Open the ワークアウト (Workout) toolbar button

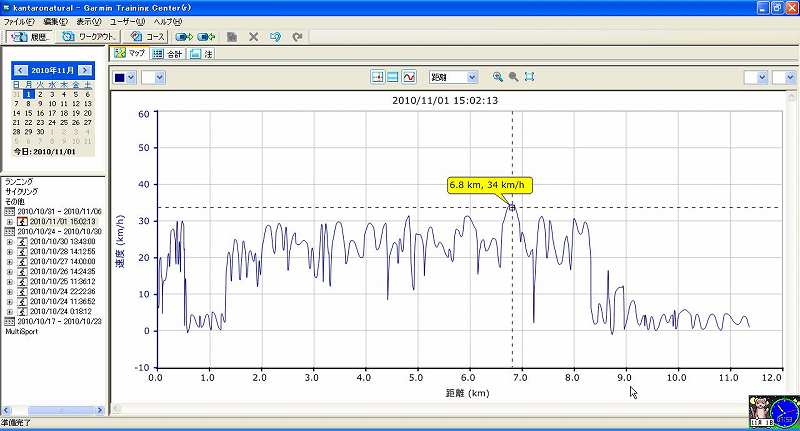coord(88,37)
